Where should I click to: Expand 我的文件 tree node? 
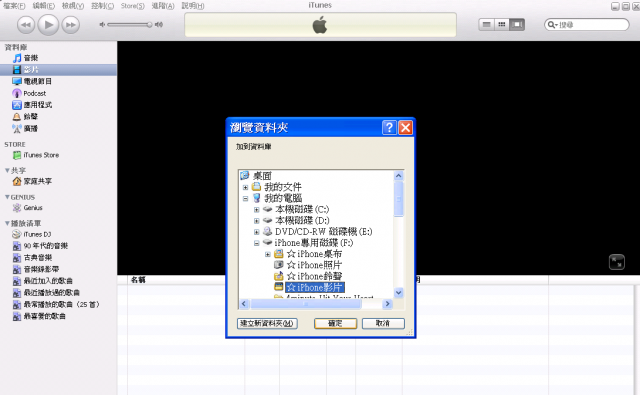point(245,187)
